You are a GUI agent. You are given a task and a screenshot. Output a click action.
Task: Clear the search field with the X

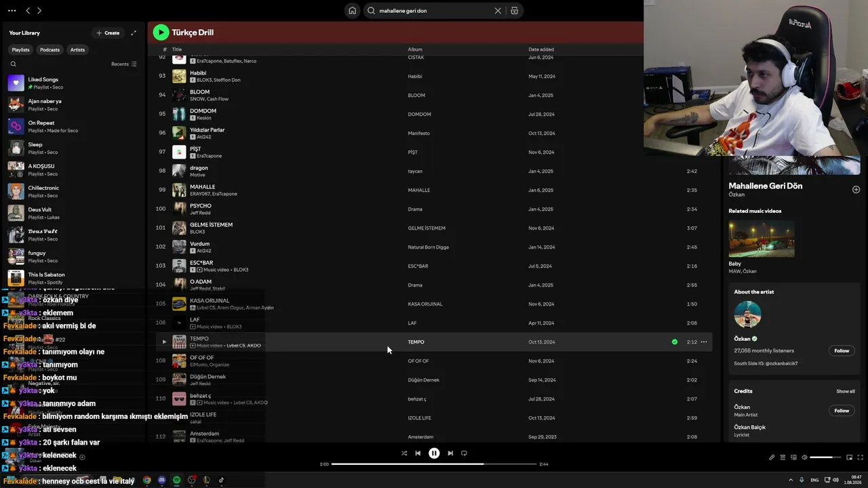[498, 11]
